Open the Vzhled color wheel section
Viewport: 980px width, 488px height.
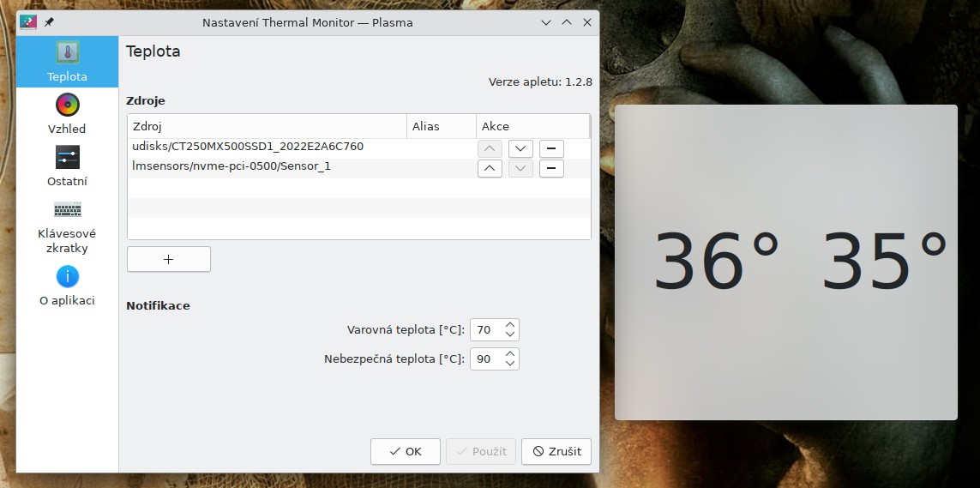point(67,114)
